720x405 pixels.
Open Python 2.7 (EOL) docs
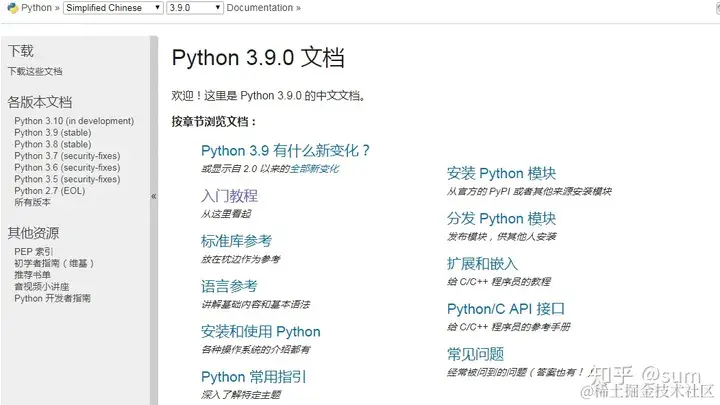50,191
